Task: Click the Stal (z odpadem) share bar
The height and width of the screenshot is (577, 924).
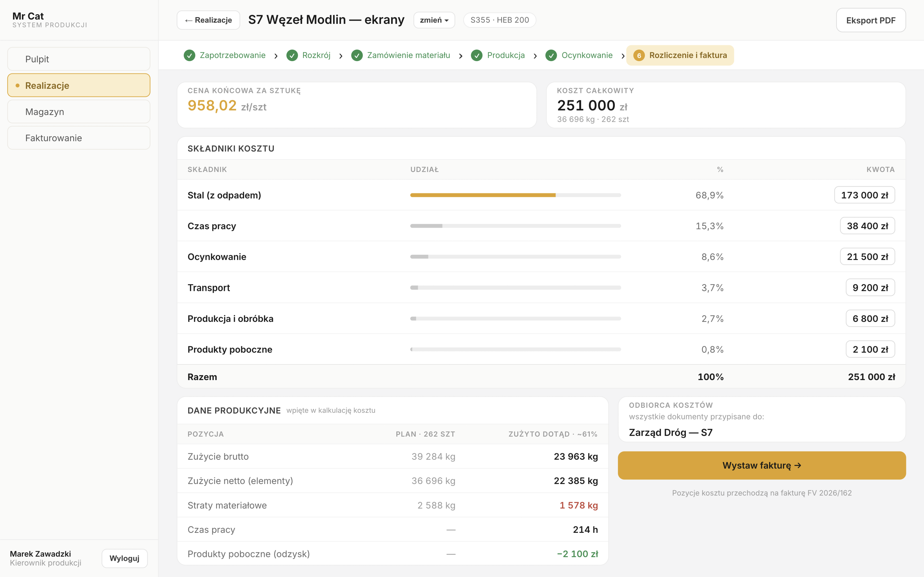Action: [515, 195]
